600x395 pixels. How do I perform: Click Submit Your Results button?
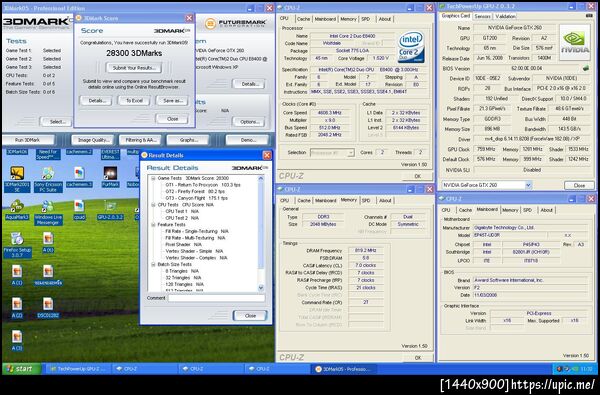(x=134, y=68)
